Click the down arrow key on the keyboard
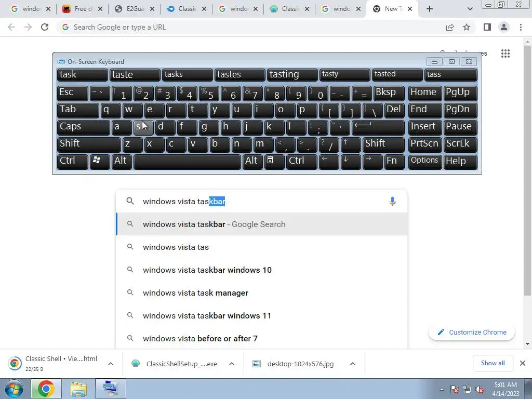The width and height of the screenshot is (532, 399). pos(351,161)
